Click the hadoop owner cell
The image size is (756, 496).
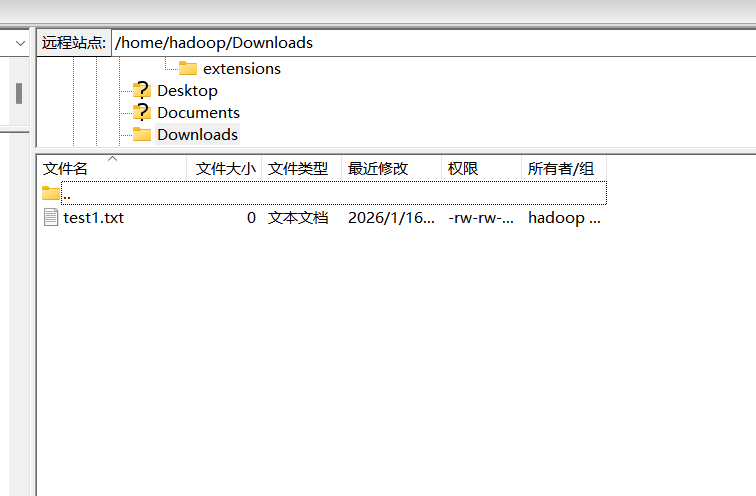pyautogui.click(x=564, y=218)
